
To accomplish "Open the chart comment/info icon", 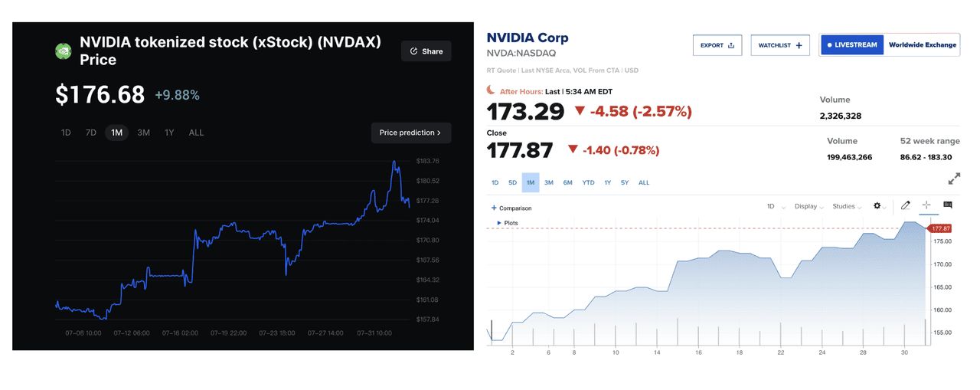I will coord(948,205).
